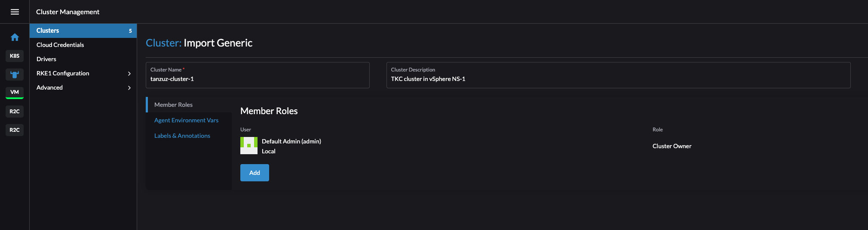Click the Add member button
Image resolution: width=868 pixels, height=230 pixels.
click(x=255, y=173)
